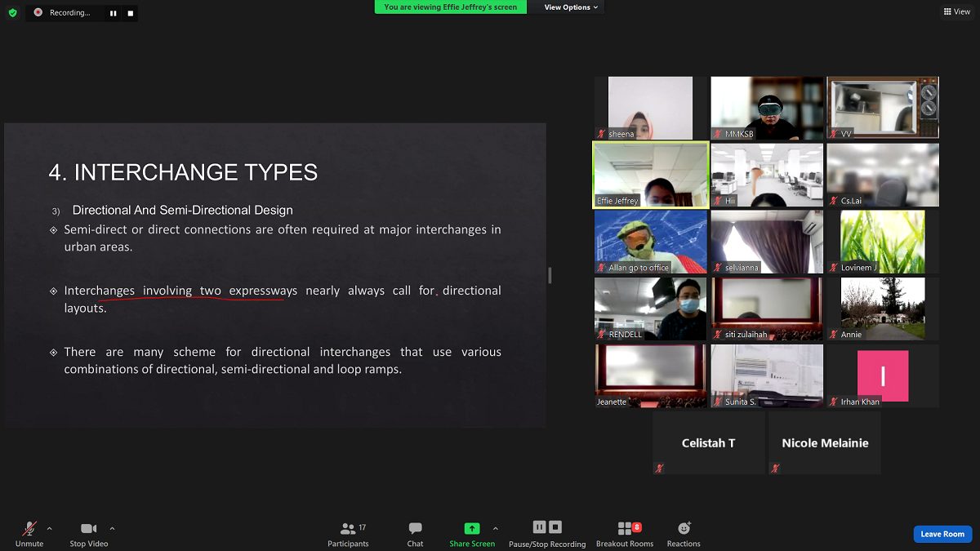Image resolution: width=980 pixels, height=551 pixels.
Task: Click the green encryption shield icon
Action: [12, 13]
